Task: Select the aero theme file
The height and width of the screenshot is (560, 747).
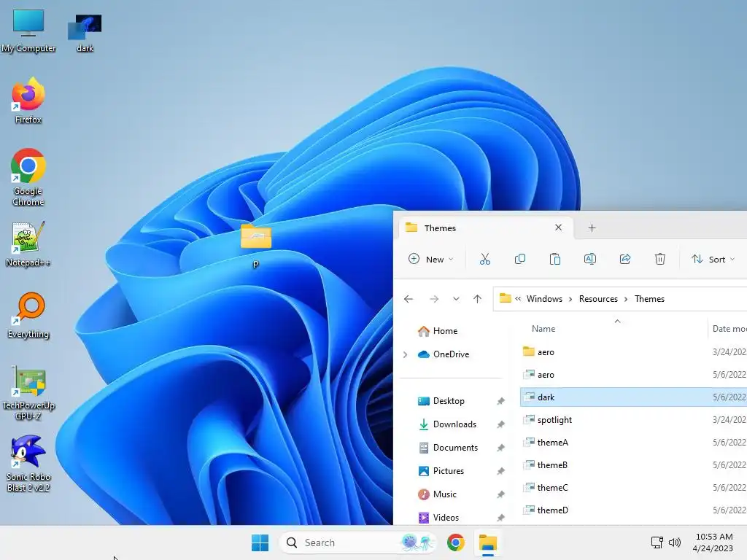Action: (634, 375)
